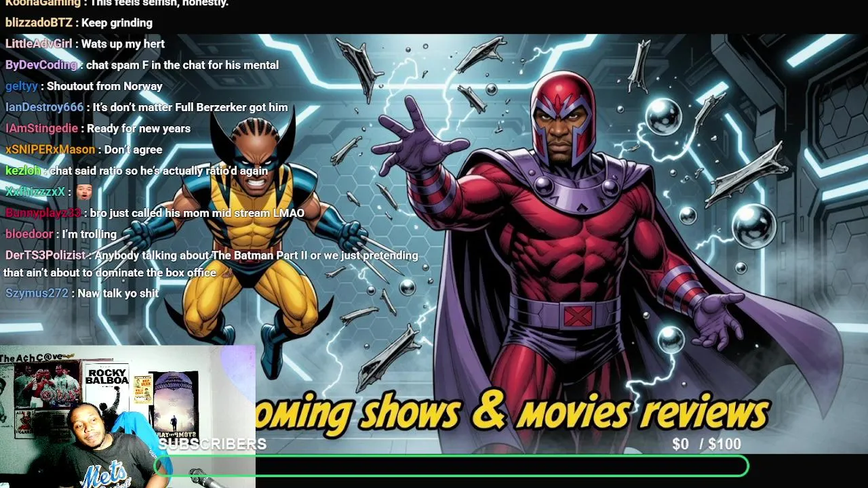Click username geltyy in chat
Image resolution: width=868 pixels, height=488 pixels.
click(22, 86)
